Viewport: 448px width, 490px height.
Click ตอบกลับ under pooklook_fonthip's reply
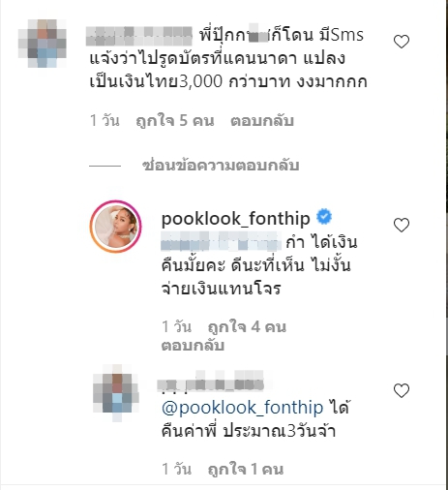pyautogui.click(x=193, y=346)
